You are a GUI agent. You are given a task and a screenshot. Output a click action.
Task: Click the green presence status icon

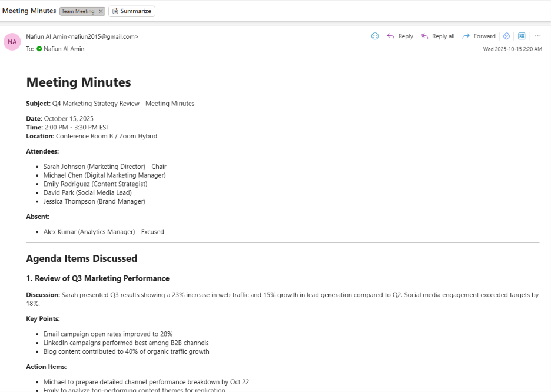tap(39, 49)
